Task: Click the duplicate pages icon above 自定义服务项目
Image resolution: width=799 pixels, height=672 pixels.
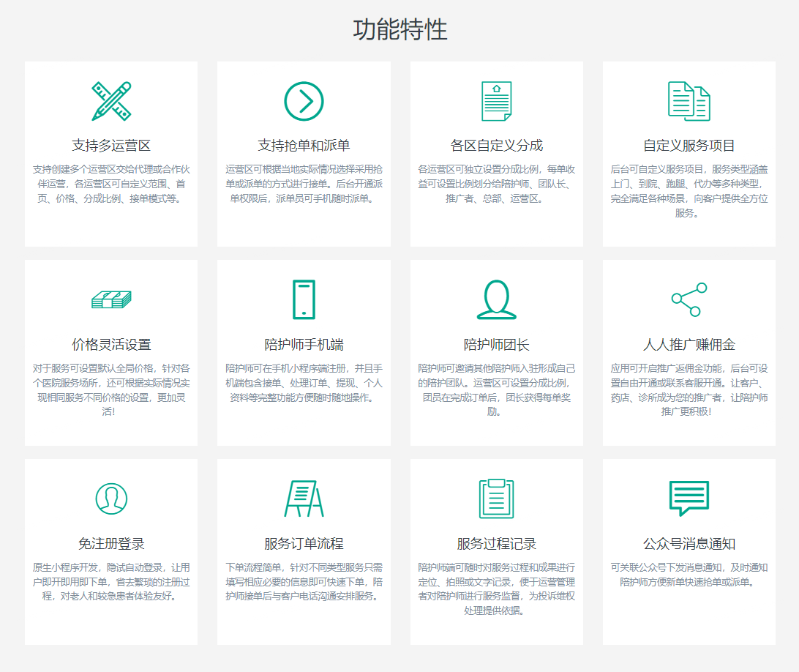Action: click(x=689, y=101)
